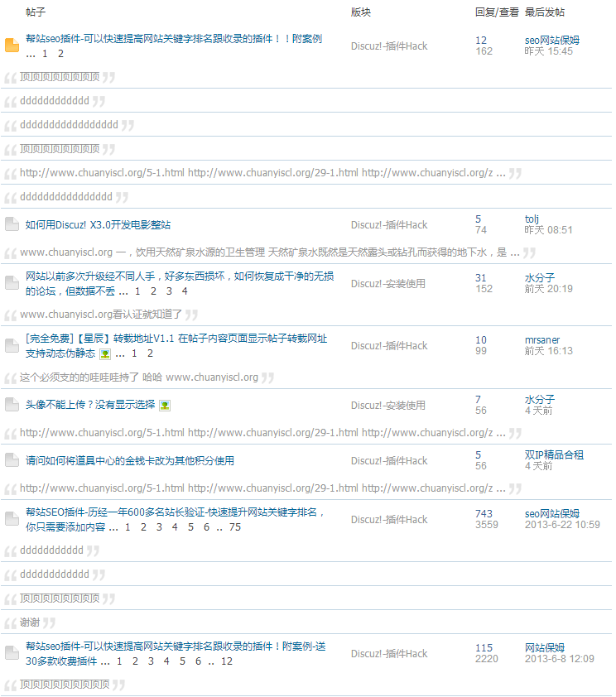Open user mrsaner profile
The height and width of the screenshot is (697, 616).
(x=542, y=340)
